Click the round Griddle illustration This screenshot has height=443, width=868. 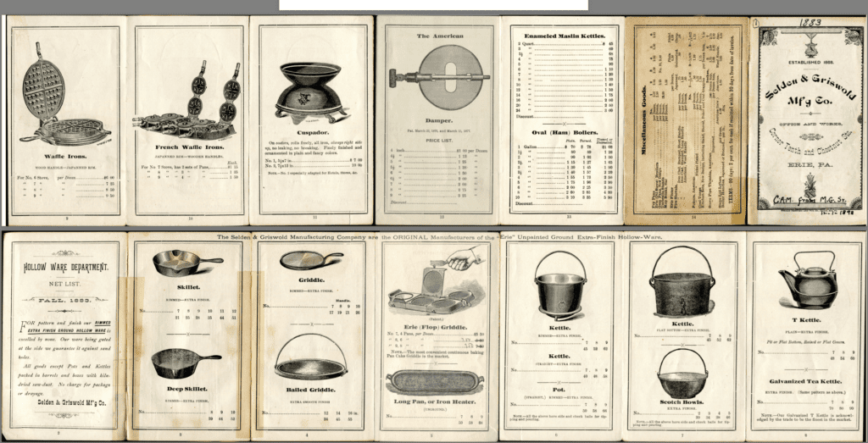coord(311,261)
